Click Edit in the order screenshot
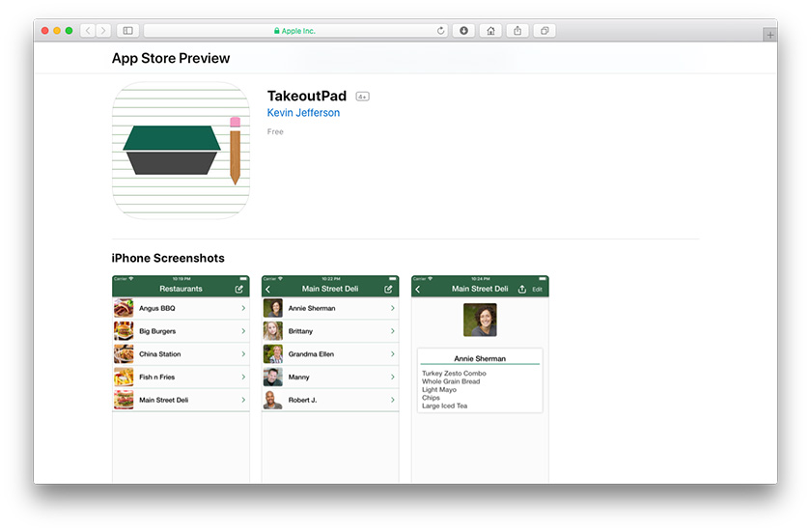Screen dimensions: 811x532 click(x=538, y=290)
